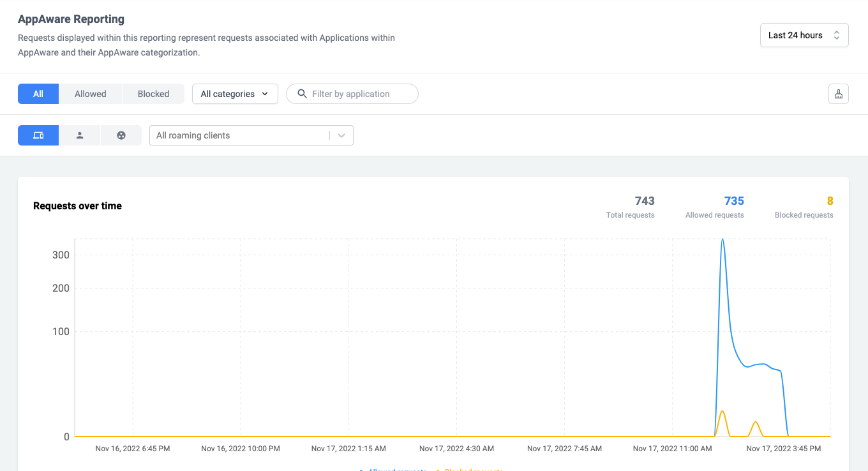Click the Allowed requests label under 735

(x=715, y=215)
